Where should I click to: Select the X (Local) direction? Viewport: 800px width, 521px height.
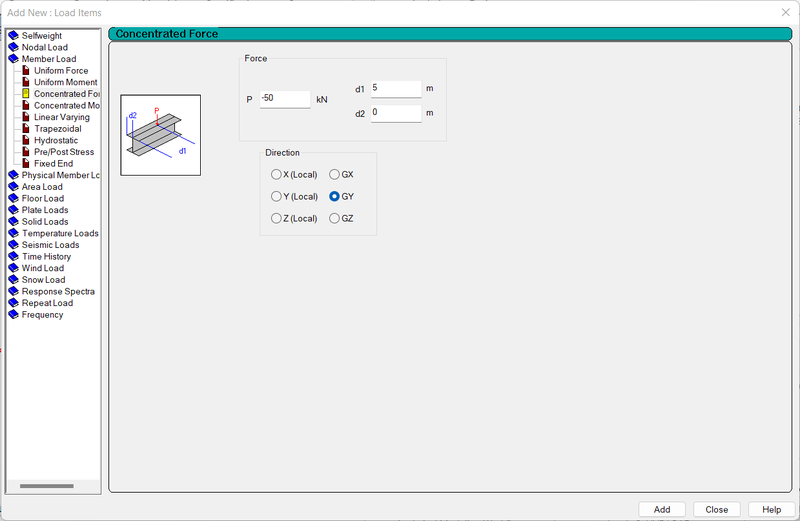point(276,175)
